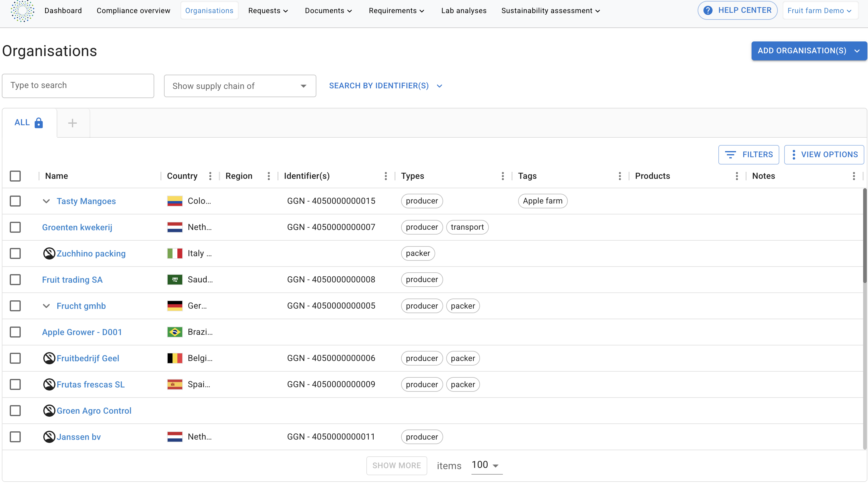Screen dimensions: 868x488
Task: Open Compliance overview page
Action: [133, 10]
